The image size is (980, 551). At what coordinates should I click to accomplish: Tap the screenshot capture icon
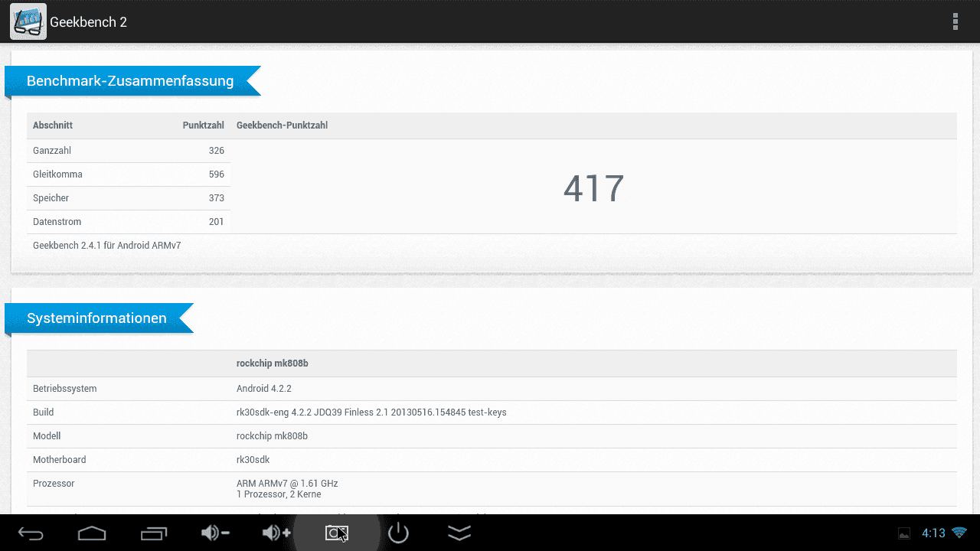pyautogui.click(x=337, y=533)
